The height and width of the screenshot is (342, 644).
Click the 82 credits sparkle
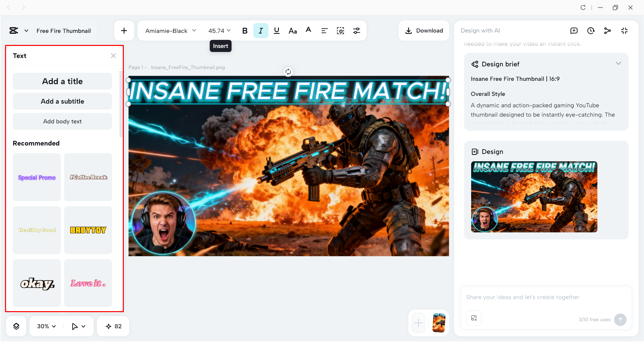point(113,326)
